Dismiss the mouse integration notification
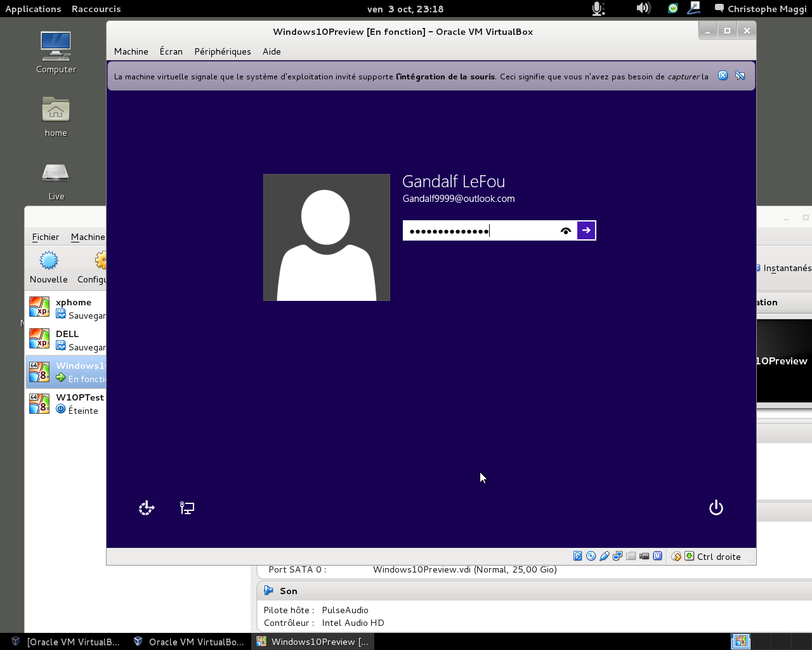 pyautogui.click(x=723, y=76)
